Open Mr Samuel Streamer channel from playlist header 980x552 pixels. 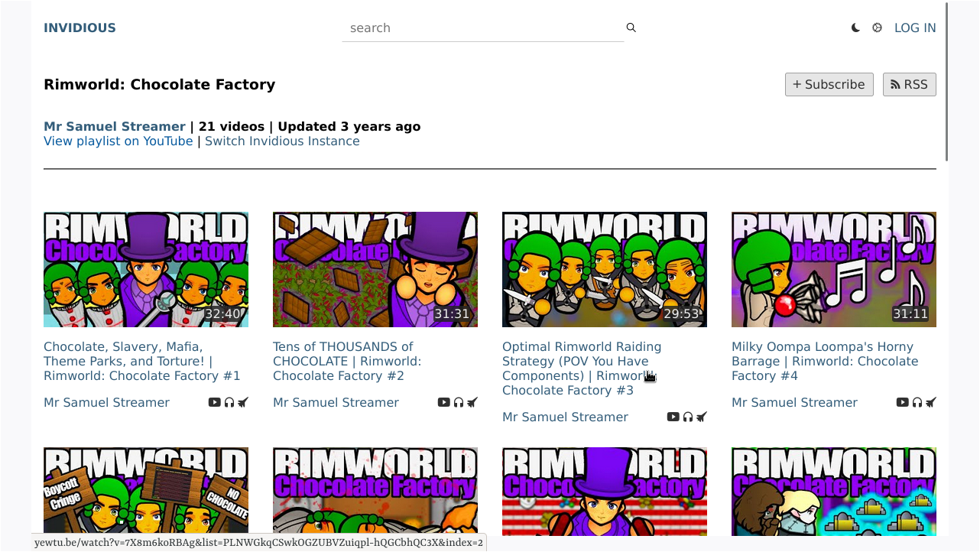[115, 127]
